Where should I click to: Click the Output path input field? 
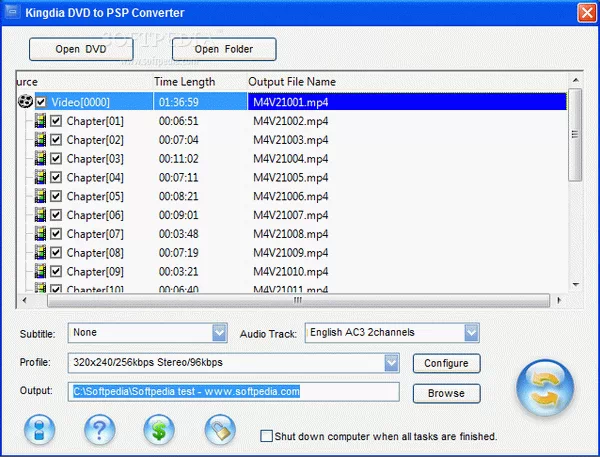[233, 392]
